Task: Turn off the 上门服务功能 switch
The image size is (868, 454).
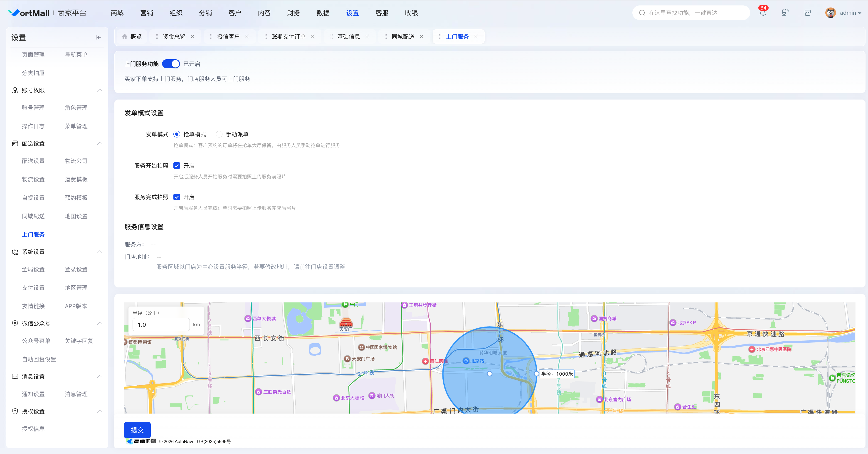Action: point(171,64)
